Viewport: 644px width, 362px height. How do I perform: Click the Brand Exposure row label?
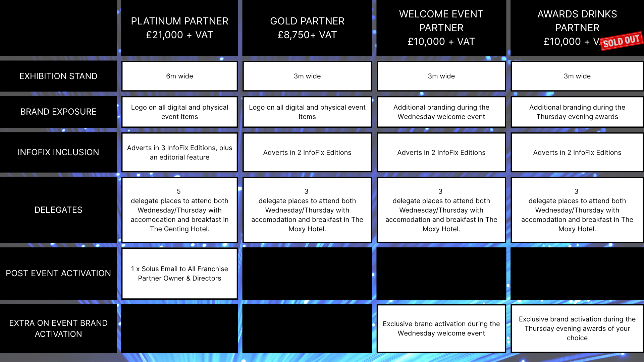tap(58, 112)
